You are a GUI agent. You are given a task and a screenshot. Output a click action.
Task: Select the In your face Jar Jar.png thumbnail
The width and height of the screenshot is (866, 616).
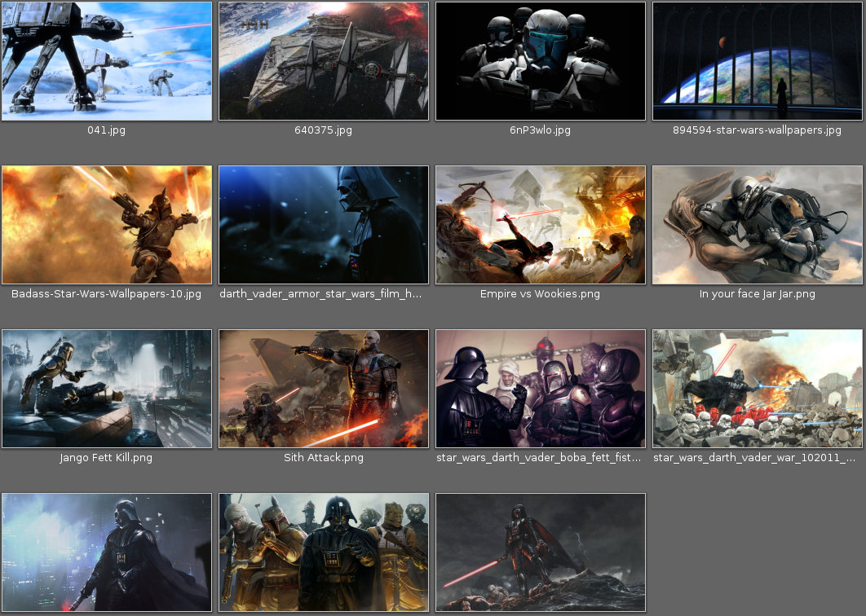pyautogui.click(x=758, y=225)
